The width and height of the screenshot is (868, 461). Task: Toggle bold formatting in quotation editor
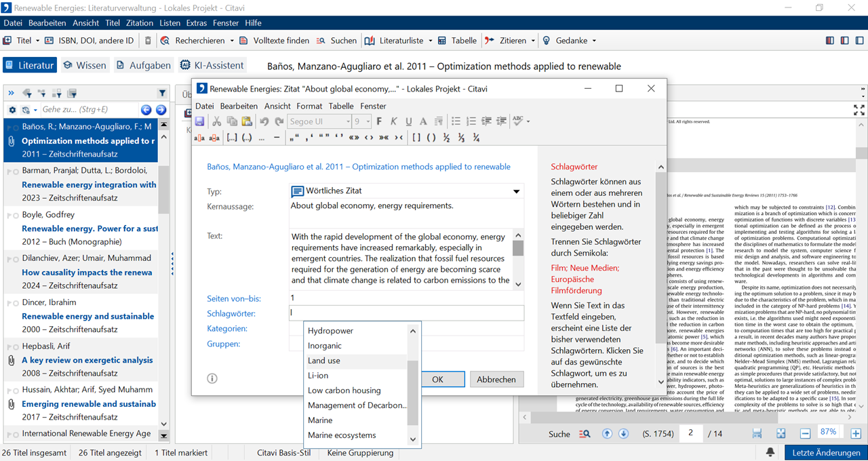[x=379, y=121]
